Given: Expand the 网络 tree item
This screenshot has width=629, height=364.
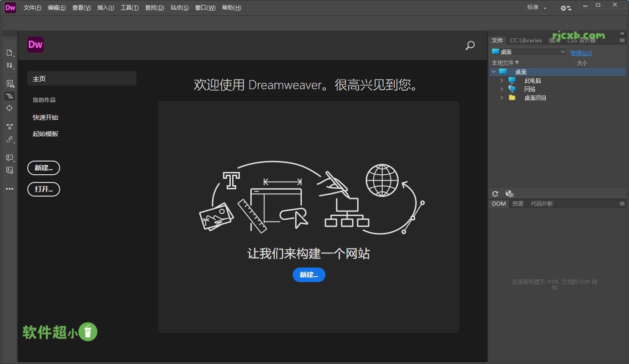Looking at the screenshot, I should 502,89.
